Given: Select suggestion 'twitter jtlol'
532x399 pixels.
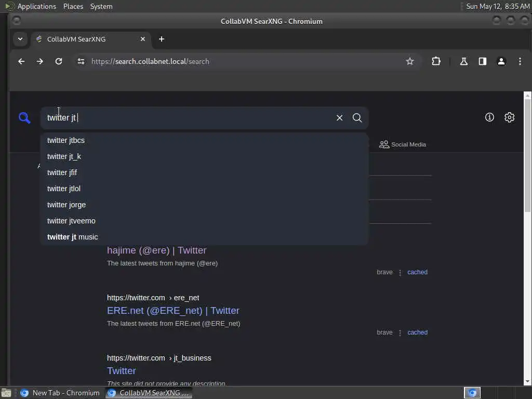Looking at the screenshot, I should point(204,189).
